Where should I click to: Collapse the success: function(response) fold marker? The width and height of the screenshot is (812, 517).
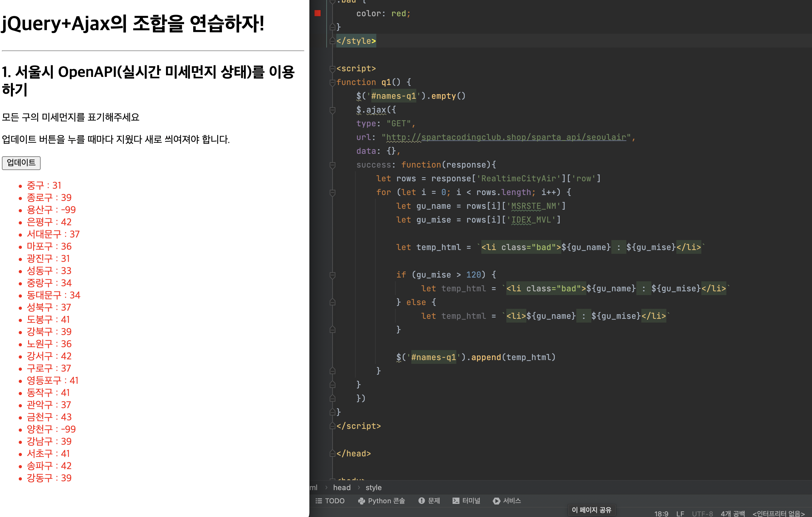(x=332, y=165)
